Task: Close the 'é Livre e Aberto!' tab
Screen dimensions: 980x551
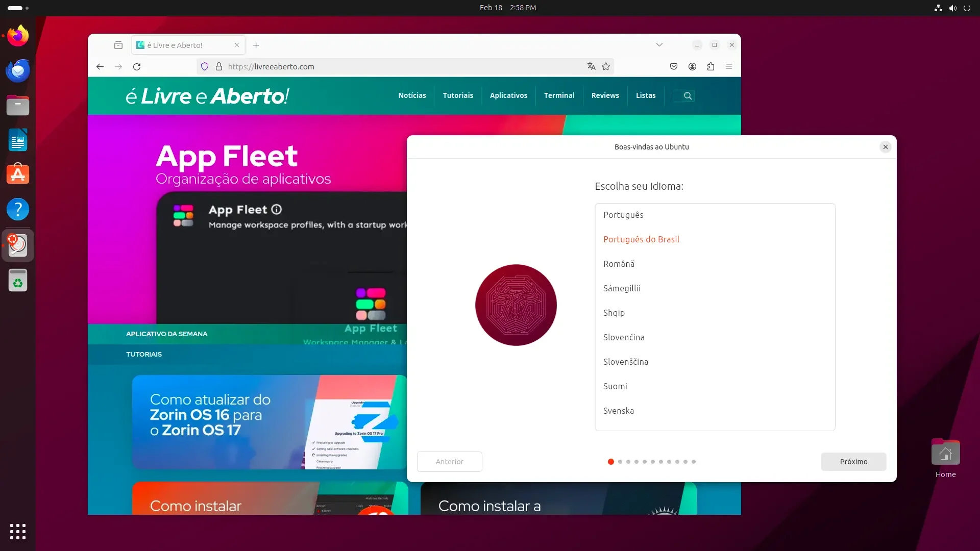Action: click(237, 45)
